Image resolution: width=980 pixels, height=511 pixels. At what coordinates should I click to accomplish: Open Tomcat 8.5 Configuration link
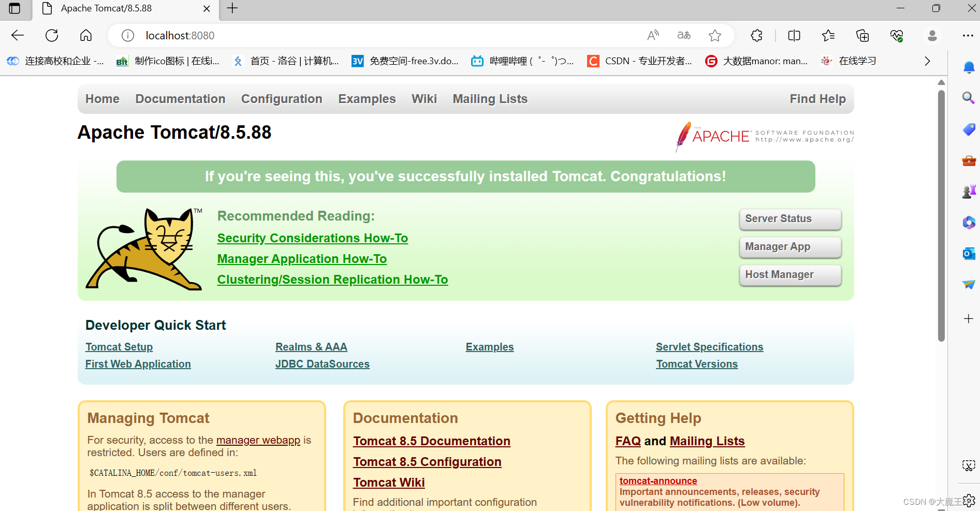[427, 462]
